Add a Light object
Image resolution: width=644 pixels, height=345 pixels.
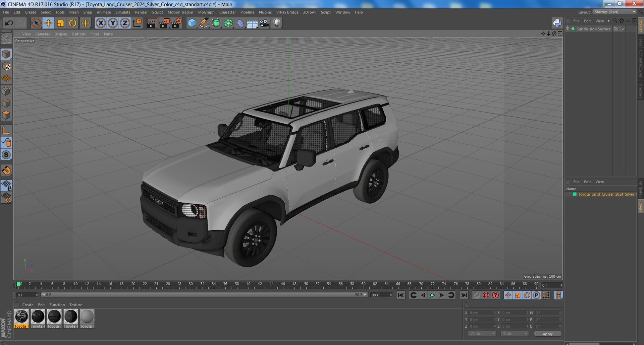277,23
